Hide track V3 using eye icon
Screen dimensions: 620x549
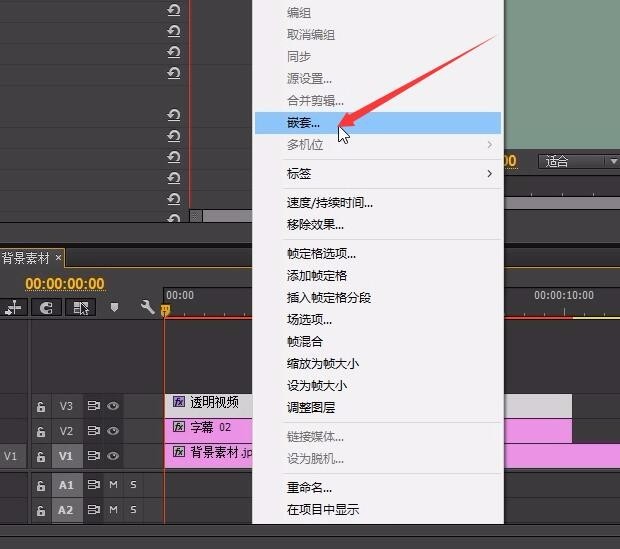pyautogui.click(x=113, y=406)
